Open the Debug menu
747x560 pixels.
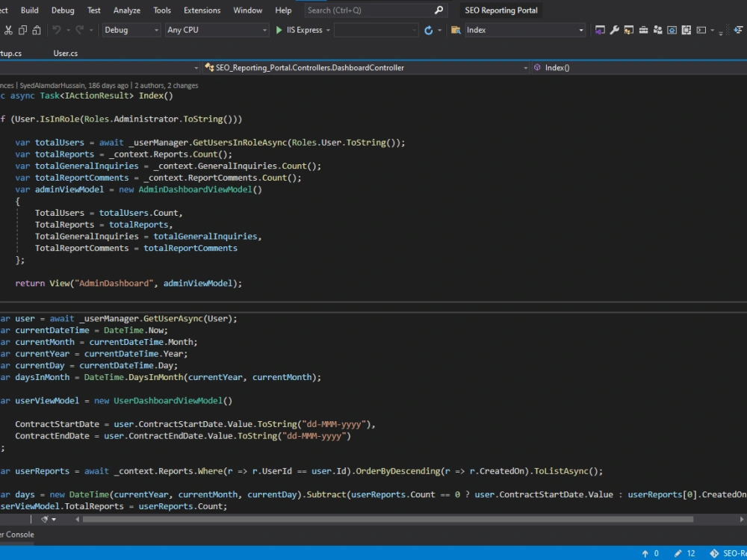point(63,10)
